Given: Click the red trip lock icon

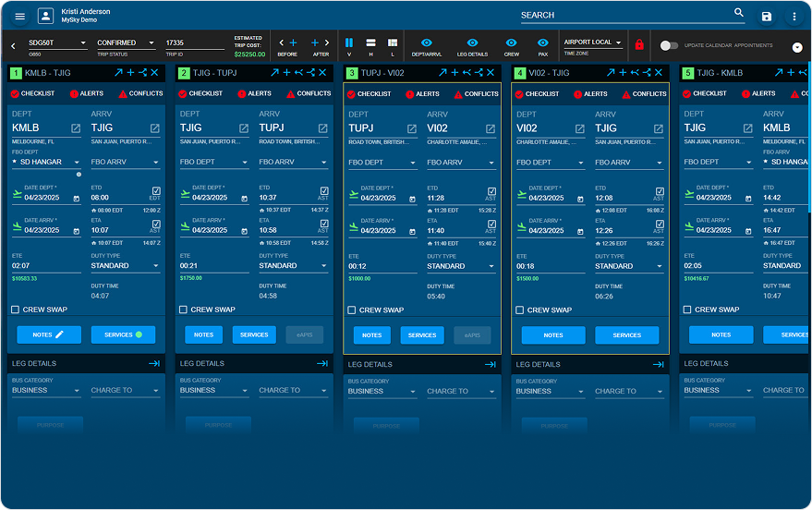Looking at the screenshot, I should pos(639,44).
